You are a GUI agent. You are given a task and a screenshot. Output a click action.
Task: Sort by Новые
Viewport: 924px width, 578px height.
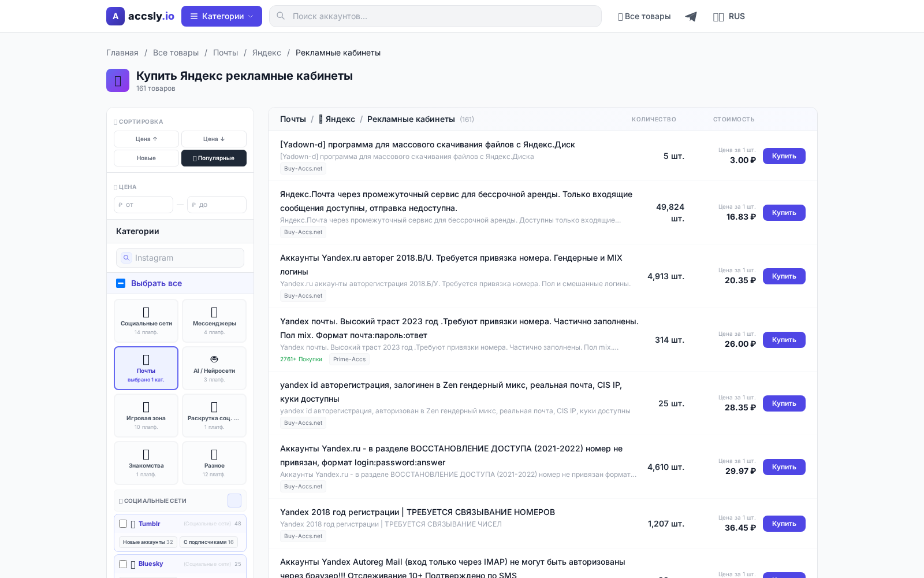point(146,158)
